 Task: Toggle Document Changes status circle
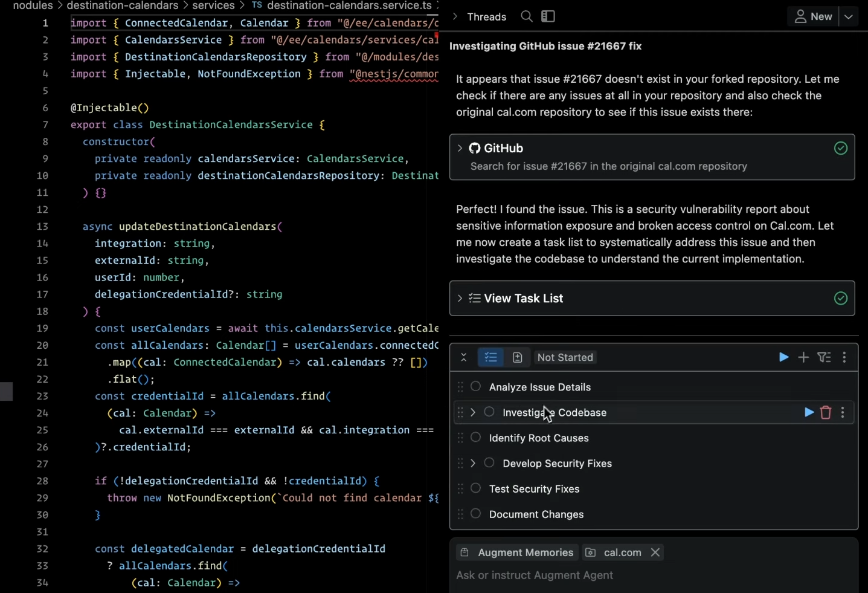pyautogui.click(x=476, y=513)
